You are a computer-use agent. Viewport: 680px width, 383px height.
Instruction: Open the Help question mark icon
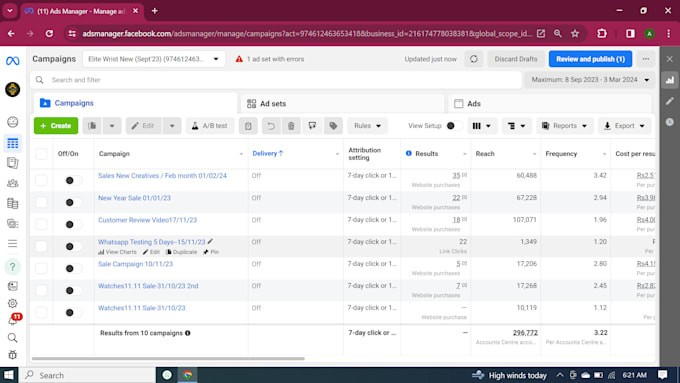[13, 266]
